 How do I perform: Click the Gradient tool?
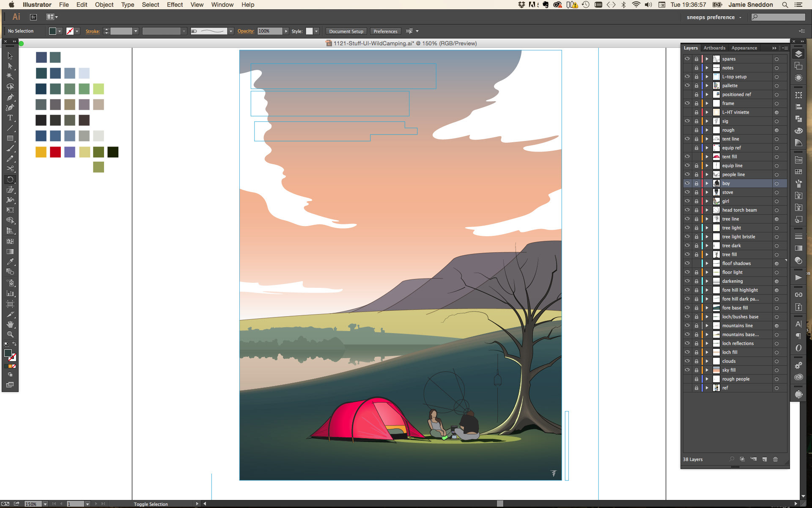[x=10, y=251]
